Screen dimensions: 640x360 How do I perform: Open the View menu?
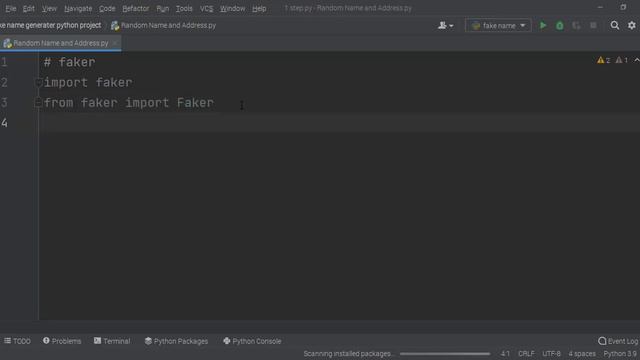point(49,8)
